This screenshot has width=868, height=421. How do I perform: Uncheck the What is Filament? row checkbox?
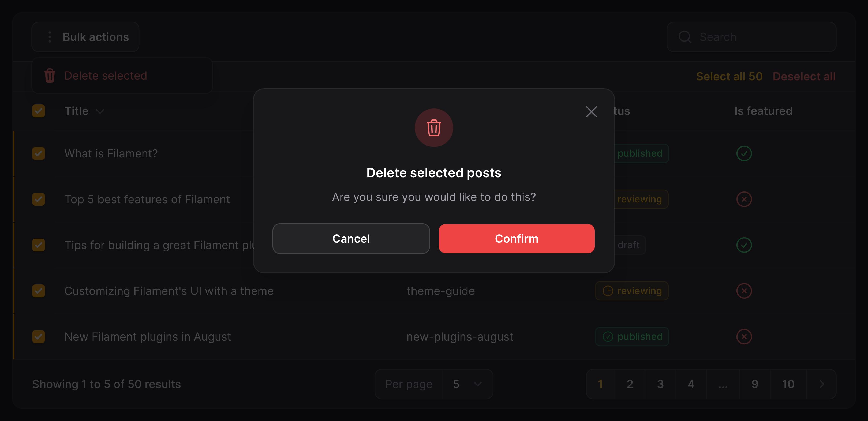tap(38, 153)
